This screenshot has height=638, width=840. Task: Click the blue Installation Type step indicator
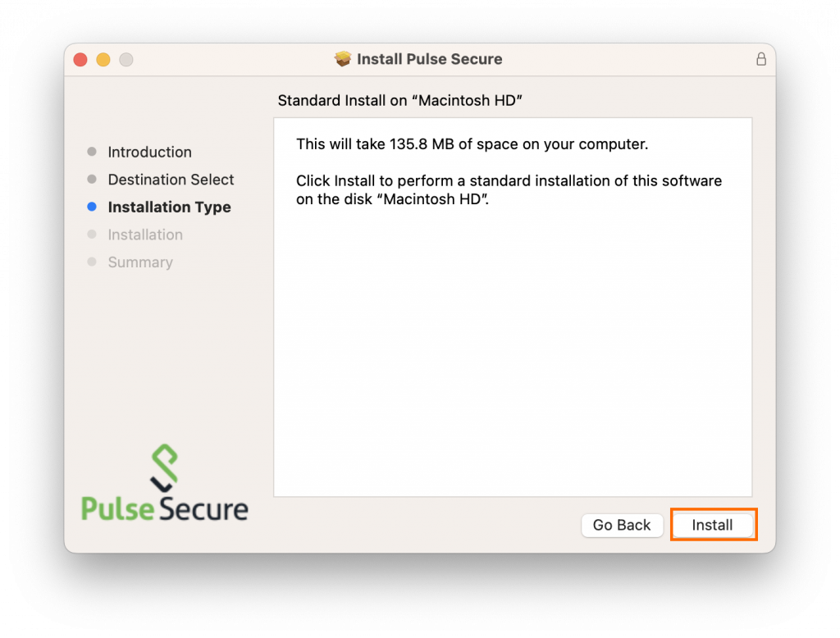(92, 207)
